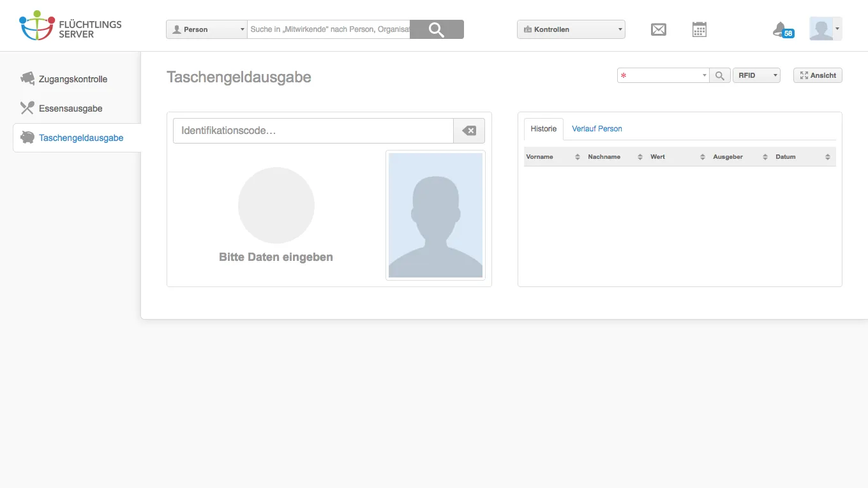
Task: Sort table by Datum column
Action: 803,157
